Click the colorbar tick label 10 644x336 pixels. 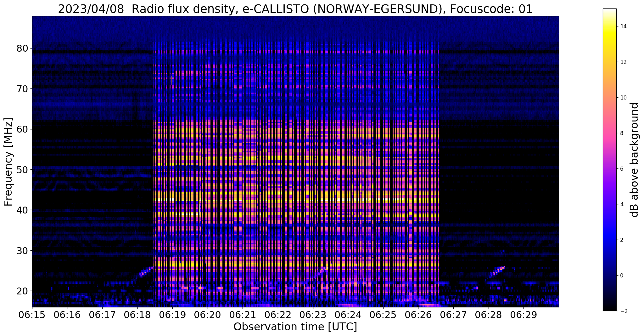click(623, 98)
